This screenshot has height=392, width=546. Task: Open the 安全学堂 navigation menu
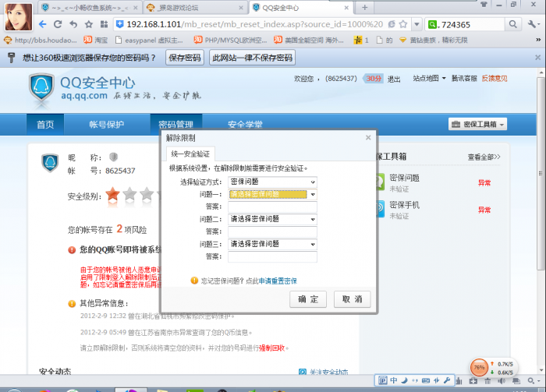tap(245, 125)
